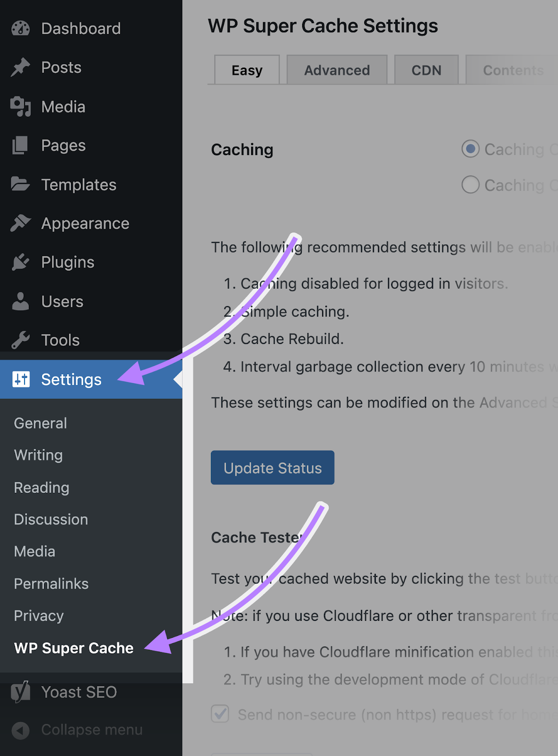Select the Posts pushpin icon
This screenshot has width=558, height=756.
[19, 67]
